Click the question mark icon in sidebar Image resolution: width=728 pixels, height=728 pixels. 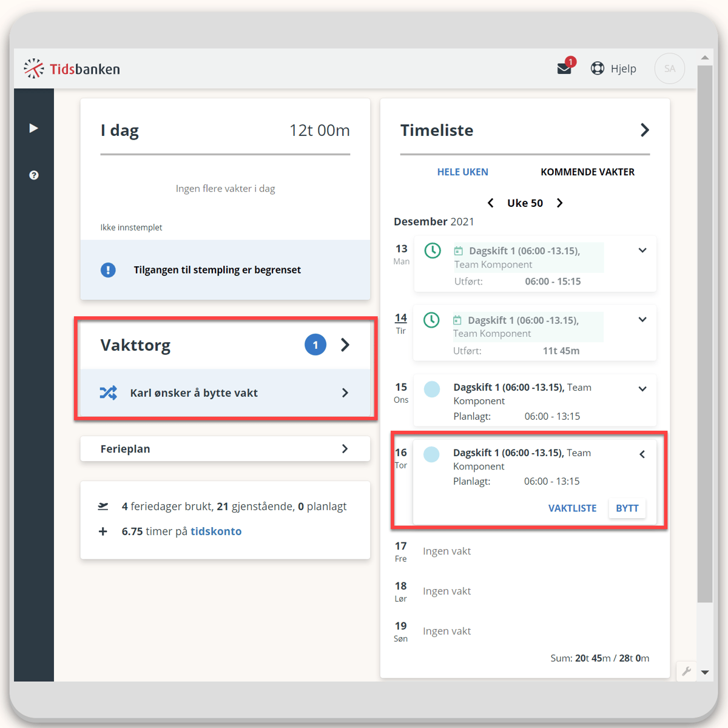pos(34,175)
